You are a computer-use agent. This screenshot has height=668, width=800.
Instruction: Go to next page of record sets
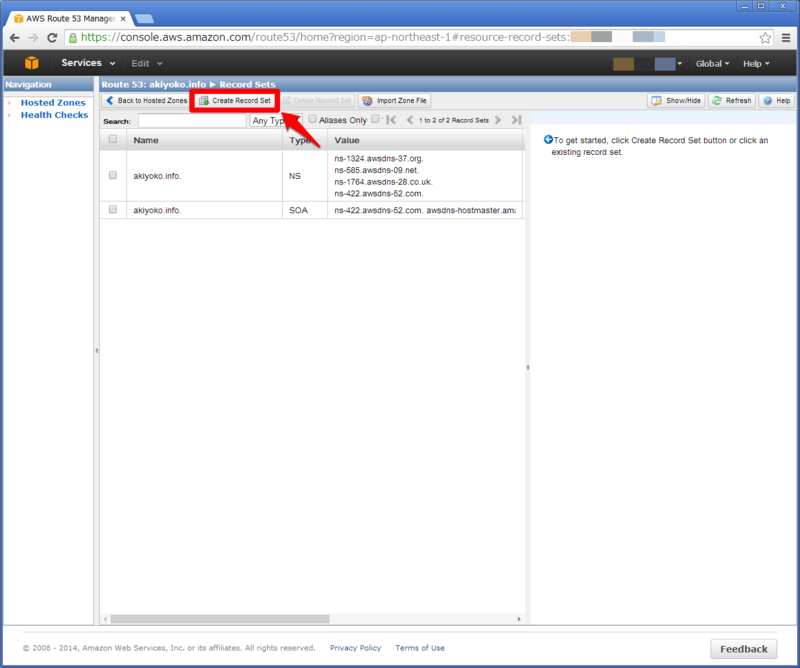tap(498, 120)
